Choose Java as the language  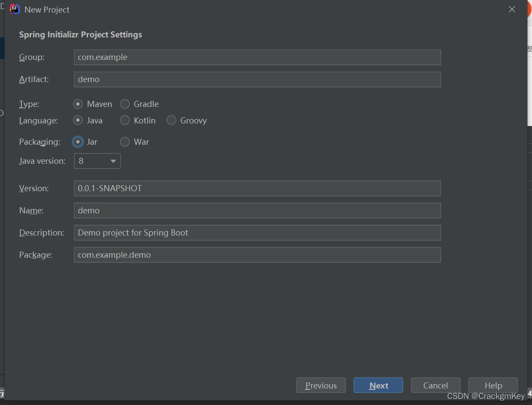[88, 120]
